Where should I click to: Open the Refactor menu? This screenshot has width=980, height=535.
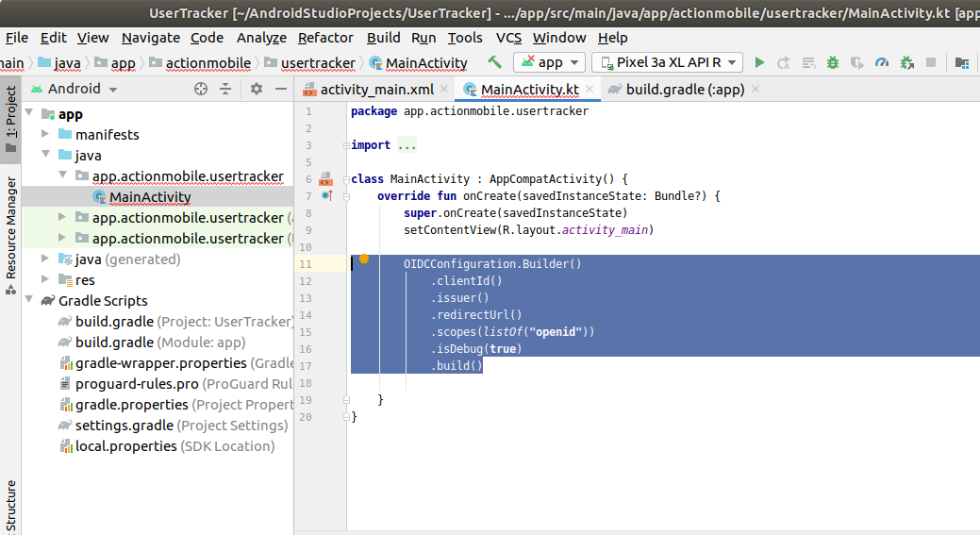(325, 38)
